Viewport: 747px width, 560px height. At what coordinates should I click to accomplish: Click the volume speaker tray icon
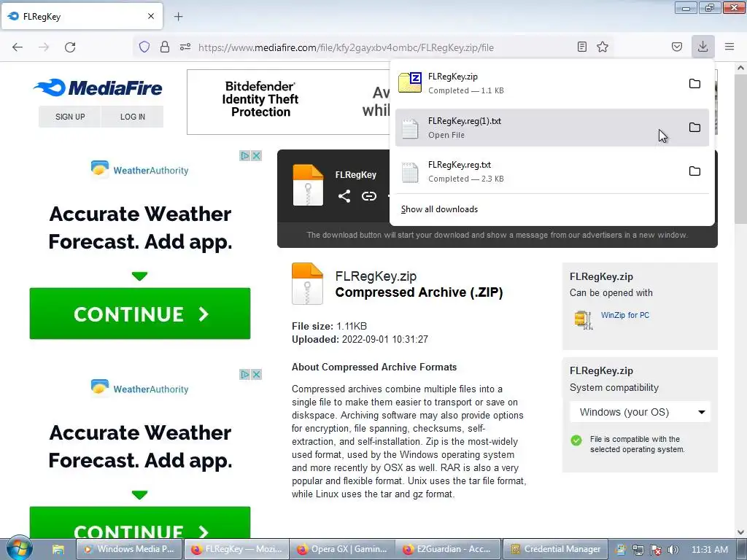tap(673, 550)
